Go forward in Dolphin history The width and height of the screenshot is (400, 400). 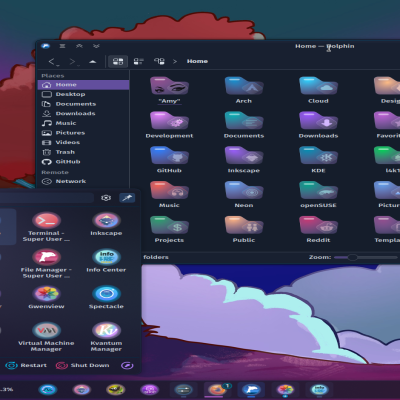pyautogui.click(x=74, y=61)
